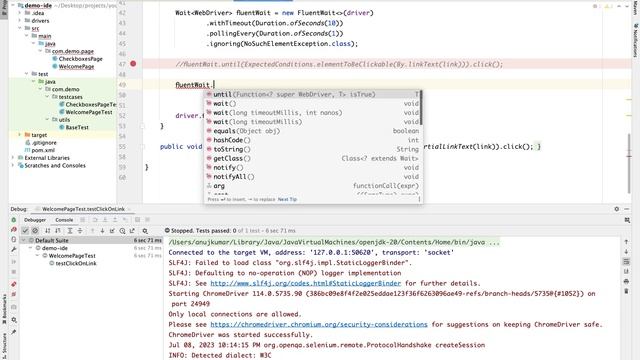Click Sort Alphabetically icon in test toolbar
Image resolution: width=640 pixels, height=360 pixels.
coord(48,231)
